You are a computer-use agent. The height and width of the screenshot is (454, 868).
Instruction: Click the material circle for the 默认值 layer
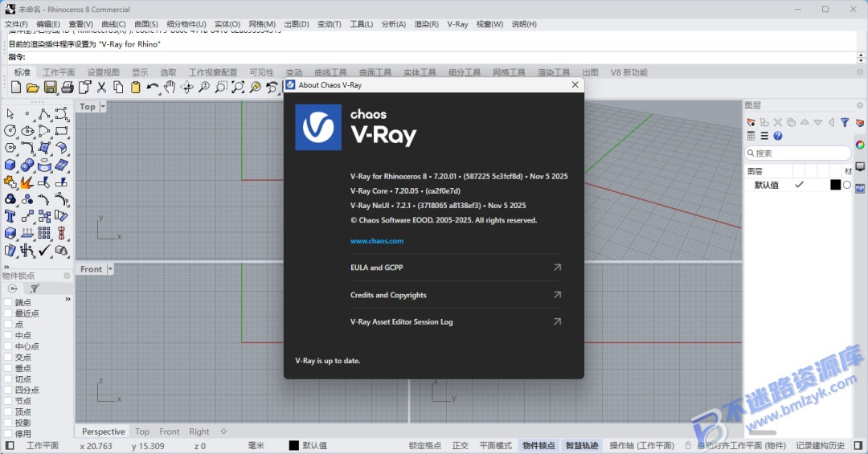coord(847,185)
